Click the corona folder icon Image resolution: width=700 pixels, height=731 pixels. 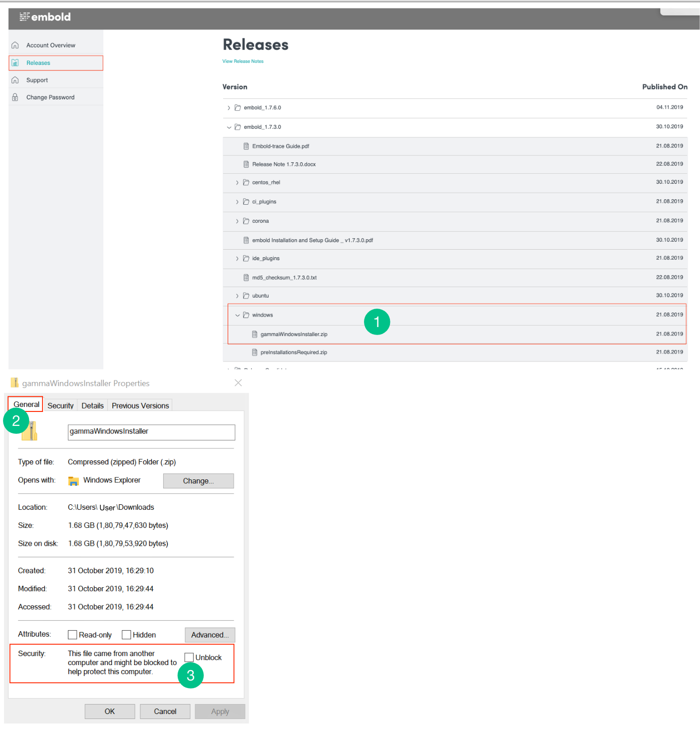click(x=246, y=221)
